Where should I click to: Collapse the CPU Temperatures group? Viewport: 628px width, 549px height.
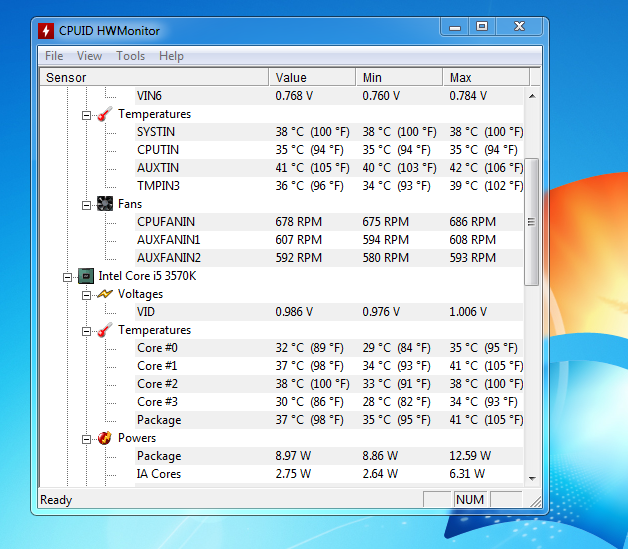86,332
